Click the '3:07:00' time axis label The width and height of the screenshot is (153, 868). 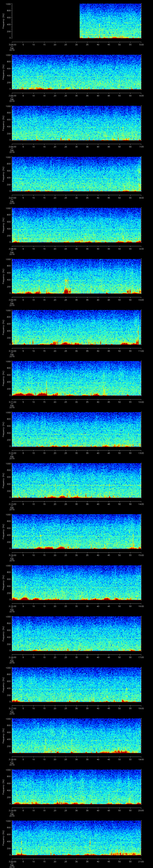pyautogui.click(x=12, y=198)
